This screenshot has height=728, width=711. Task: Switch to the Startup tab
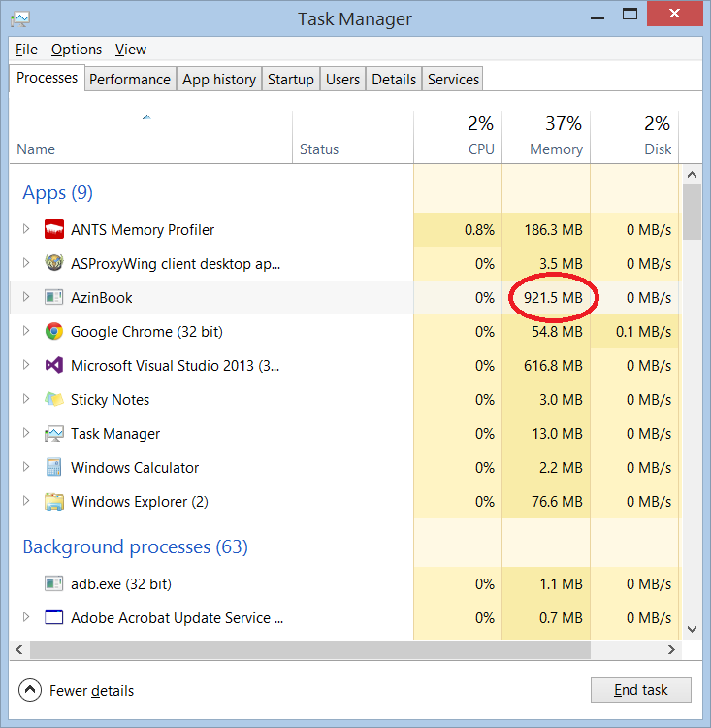291,80
